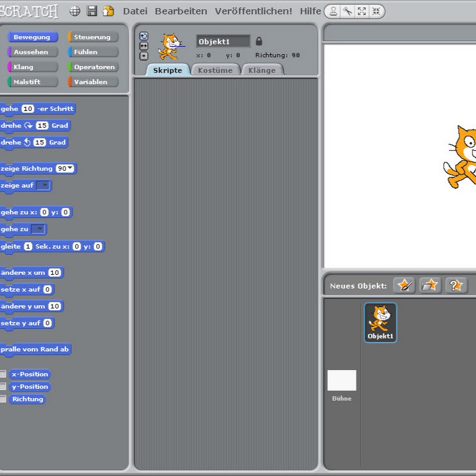This screenshot has height=476, width=476.
Task: Select the shrink sprite tool
Action: click(376, 11)
